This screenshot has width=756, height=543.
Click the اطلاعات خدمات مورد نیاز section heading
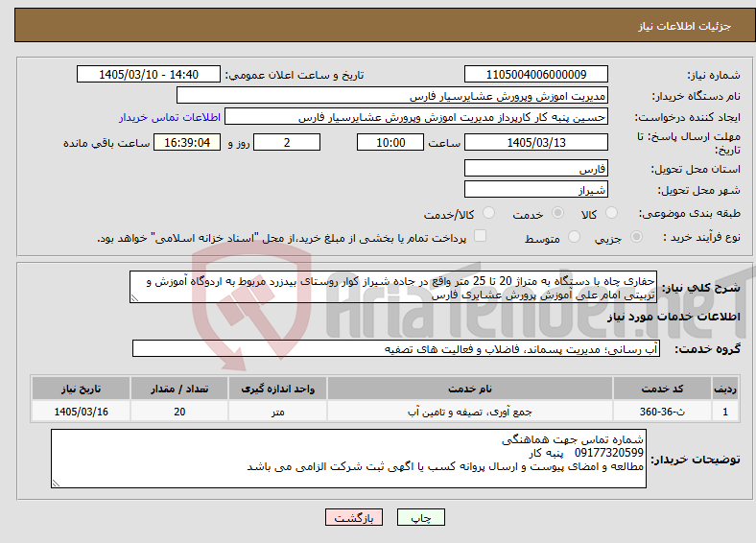pyautogui.click(x=673, y=317)
